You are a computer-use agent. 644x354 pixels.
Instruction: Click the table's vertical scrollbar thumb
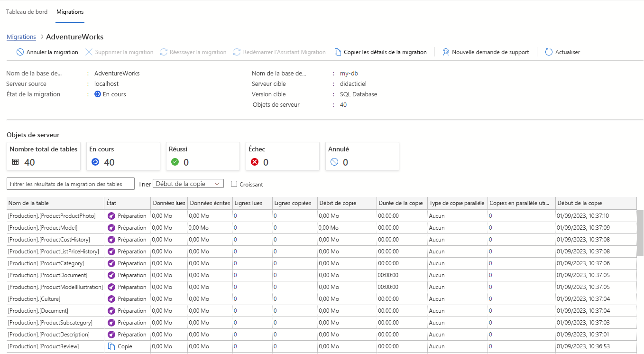tap(640, 233)
